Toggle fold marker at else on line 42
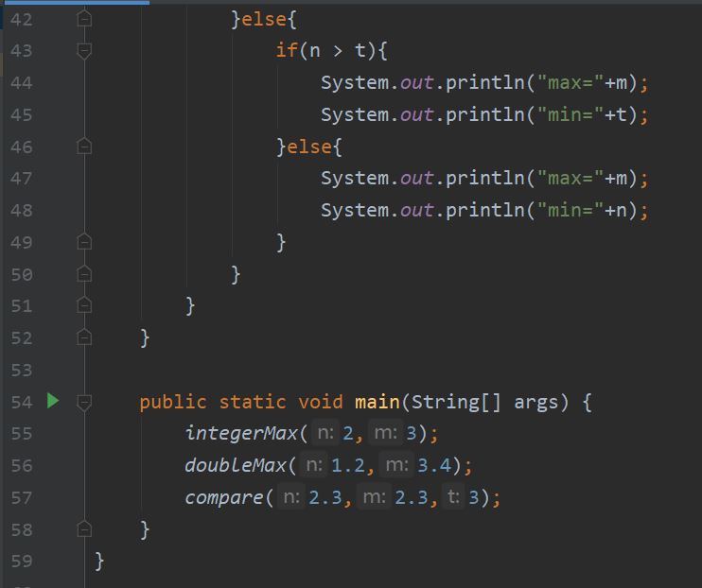This screenshot has width=702, height=588. tap(84, 19)
